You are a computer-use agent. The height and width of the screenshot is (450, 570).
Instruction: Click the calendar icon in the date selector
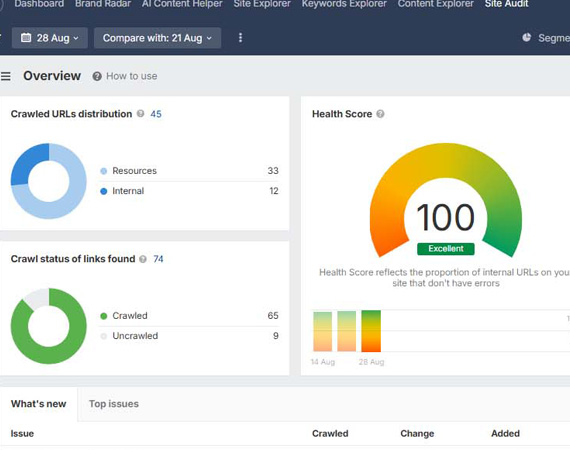[x=26, y=37]
